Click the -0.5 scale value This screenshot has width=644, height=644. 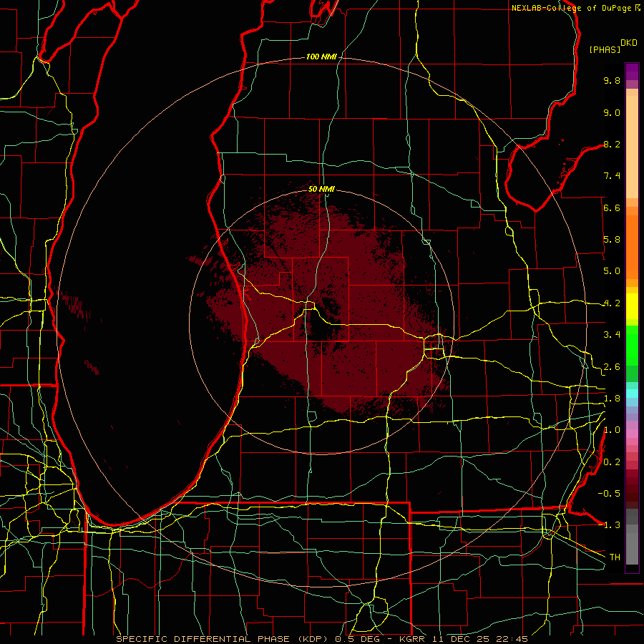click(609, 494)
